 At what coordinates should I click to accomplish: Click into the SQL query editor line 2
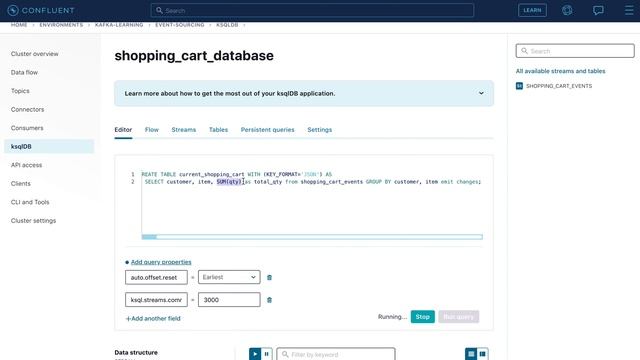(312, 182)
